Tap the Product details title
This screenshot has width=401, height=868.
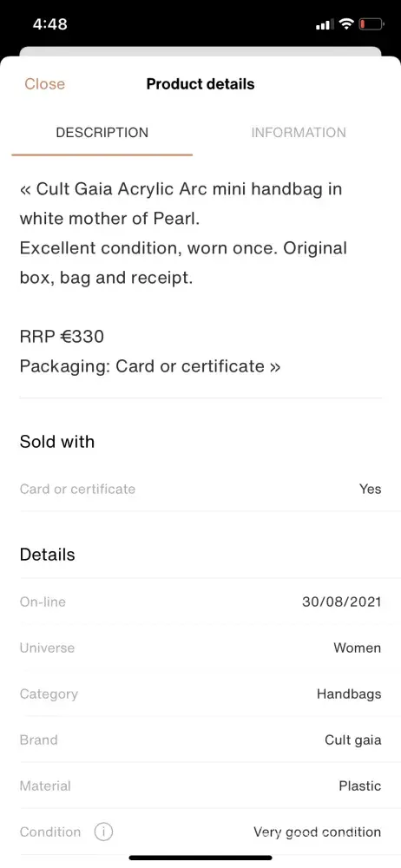[x=200, y=84]
